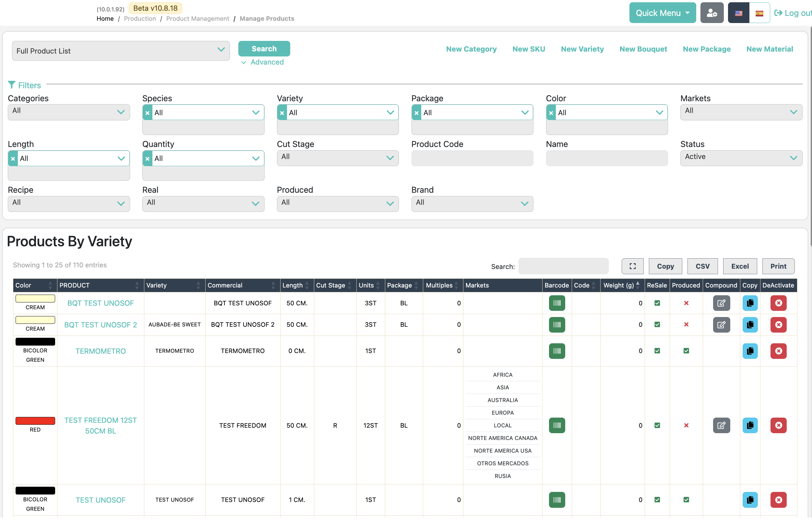Viewport: 812px width, 525px height.
Task: Switch language with the Spanish flag
Action: pyautogui.click(x=759, y=13)
